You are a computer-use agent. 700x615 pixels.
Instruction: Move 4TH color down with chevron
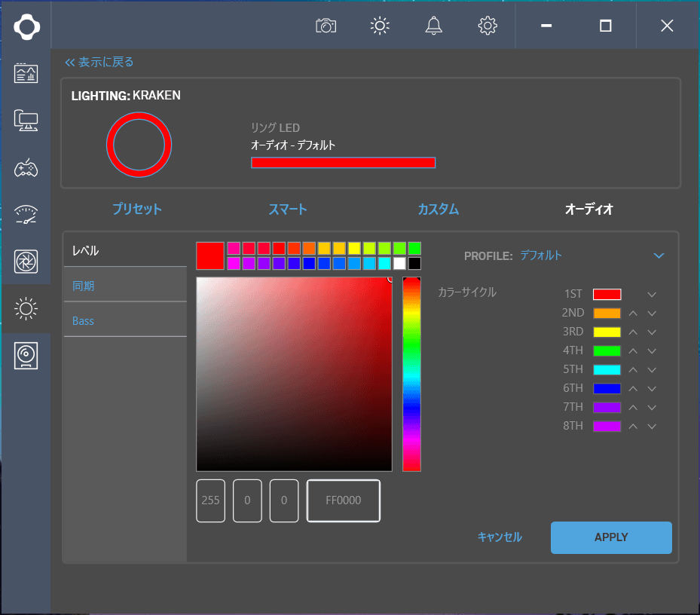point(652,351)
